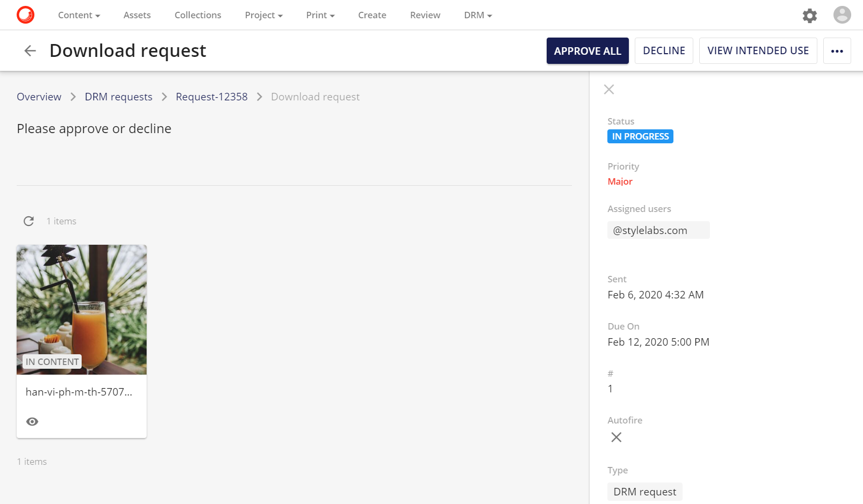Open the DRM requests breadcrumb link

118,97
